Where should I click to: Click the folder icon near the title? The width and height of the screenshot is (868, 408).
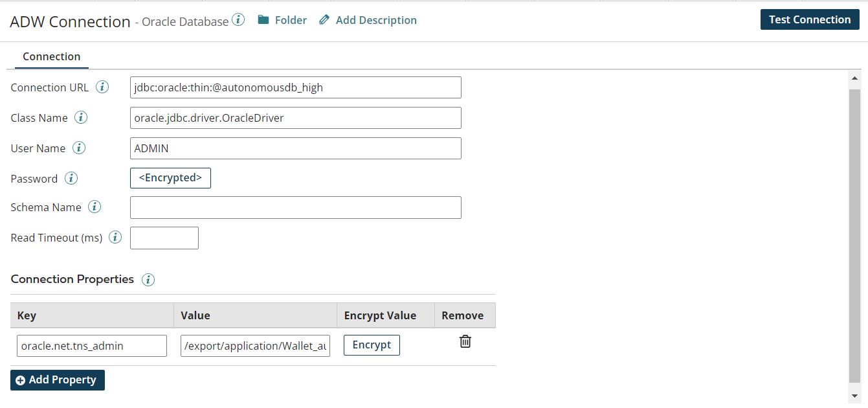(x=263, y=19)
